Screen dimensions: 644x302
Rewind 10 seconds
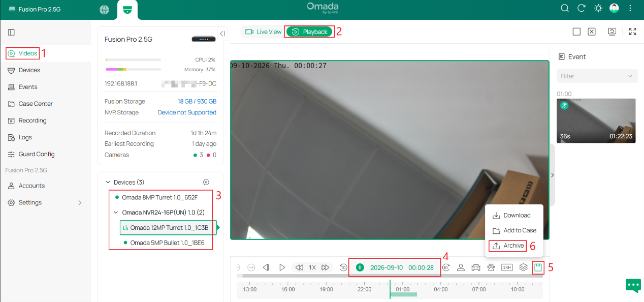[x=343, y=267]
